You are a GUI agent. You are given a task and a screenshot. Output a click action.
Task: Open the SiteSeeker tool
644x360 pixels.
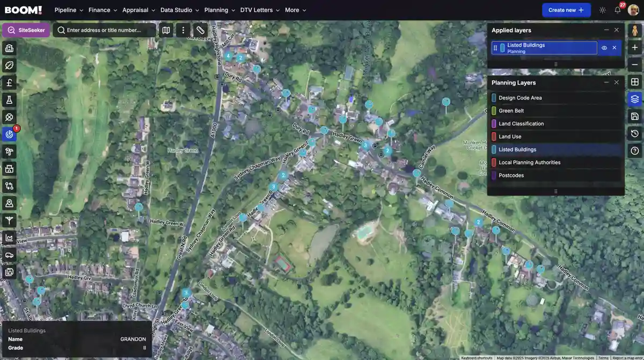(x=26, y=30)
